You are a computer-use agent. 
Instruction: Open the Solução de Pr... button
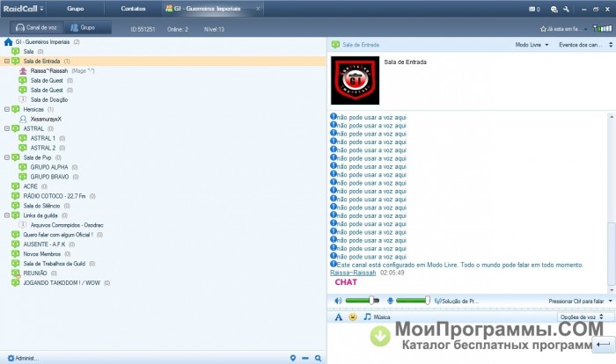(457, 302)
